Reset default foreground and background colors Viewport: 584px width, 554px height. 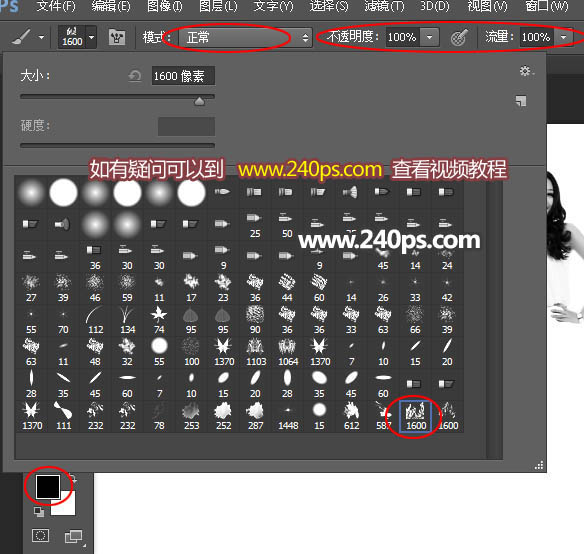pos(39,512)
